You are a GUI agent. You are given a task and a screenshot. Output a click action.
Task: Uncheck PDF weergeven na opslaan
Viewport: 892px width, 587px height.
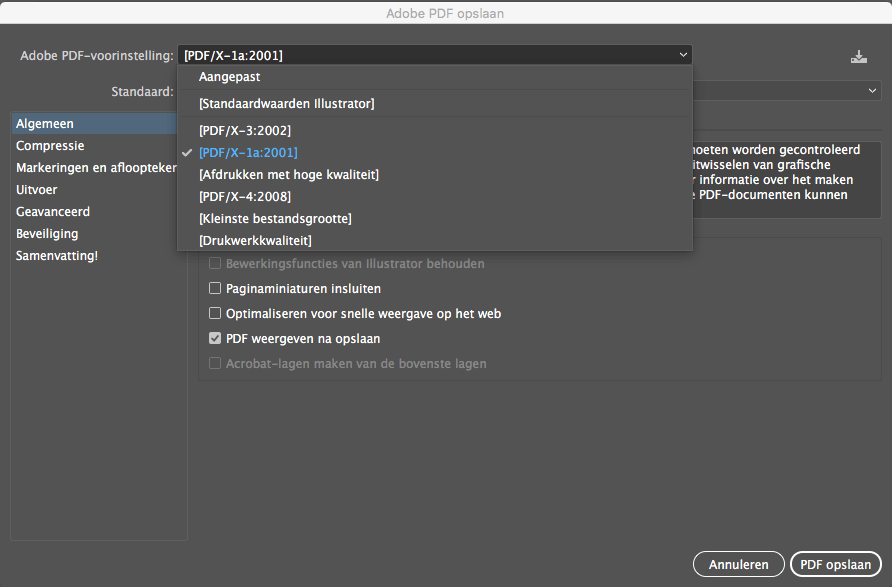coord(215,338)
